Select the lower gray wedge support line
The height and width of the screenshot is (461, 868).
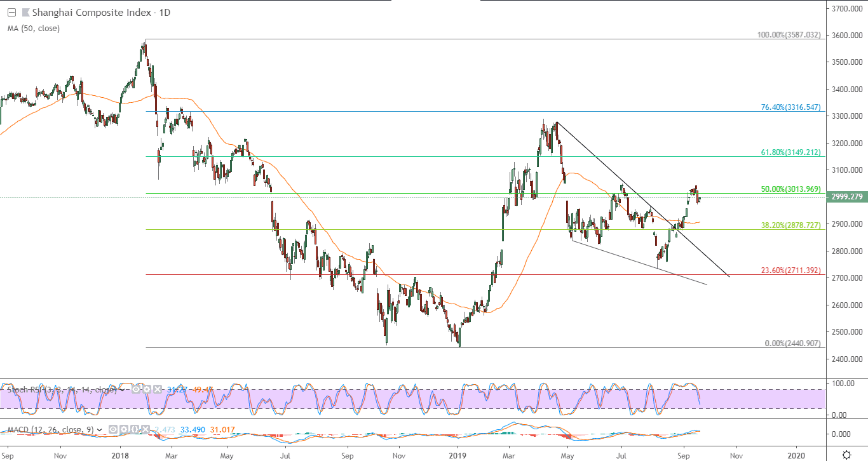639,262
